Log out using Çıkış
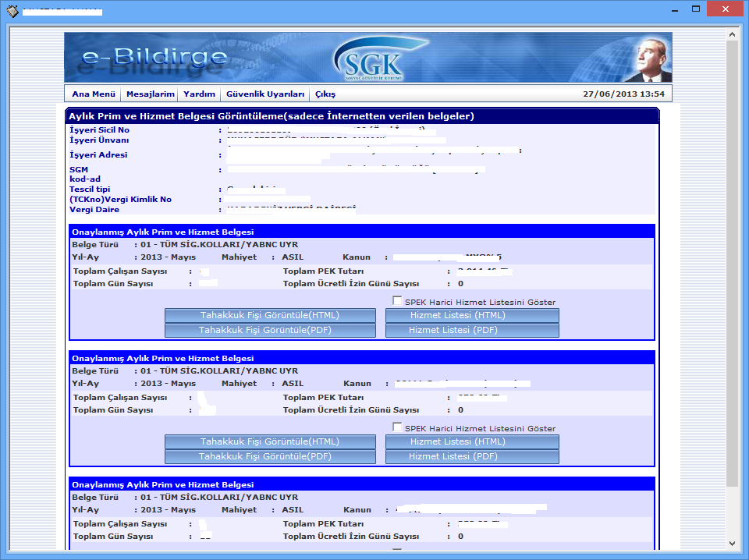The image size is (749, 560). click(325, 94)
